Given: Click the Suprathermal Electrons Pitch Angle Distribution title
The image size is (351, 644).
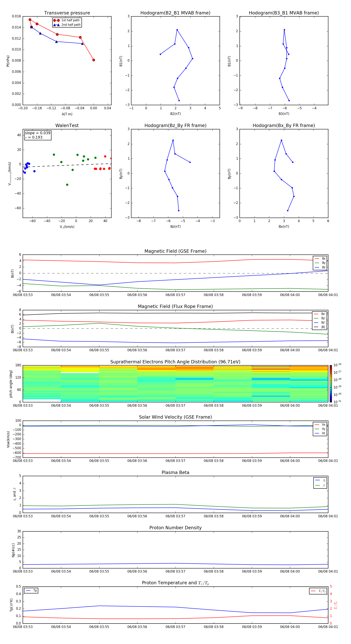Looking at the screenshot, I should [175, 362].
